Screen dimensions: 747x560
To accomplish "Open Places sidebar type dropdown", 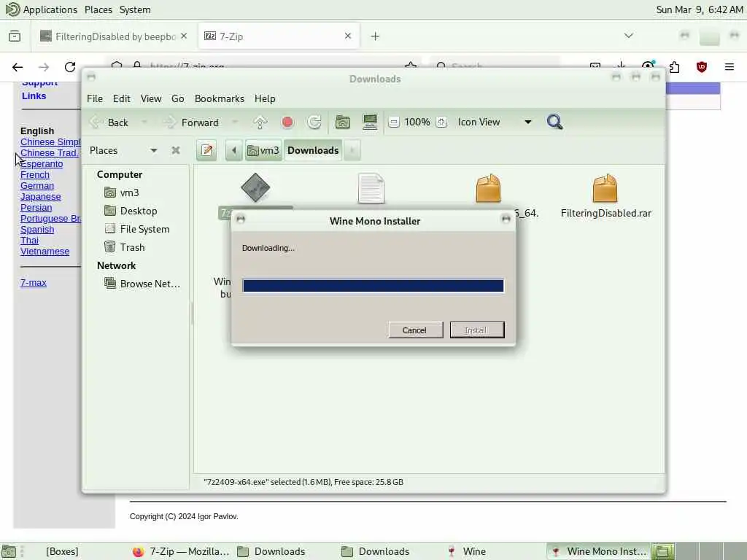I will point(124,150).
